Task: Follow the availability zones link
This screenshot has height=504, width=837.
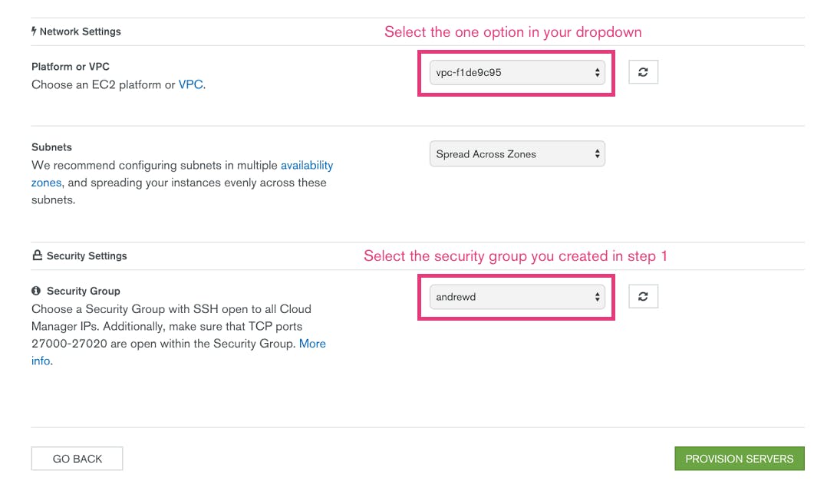Action: click(182, 174)
